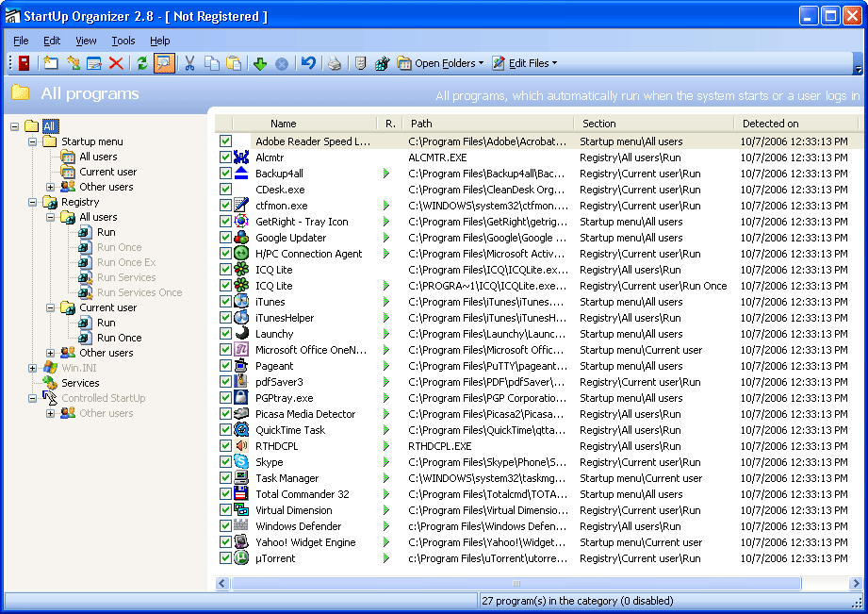Click the green down arrow icon
The image size is (868, 614).
pyautogui.click(x=260, y=64)
